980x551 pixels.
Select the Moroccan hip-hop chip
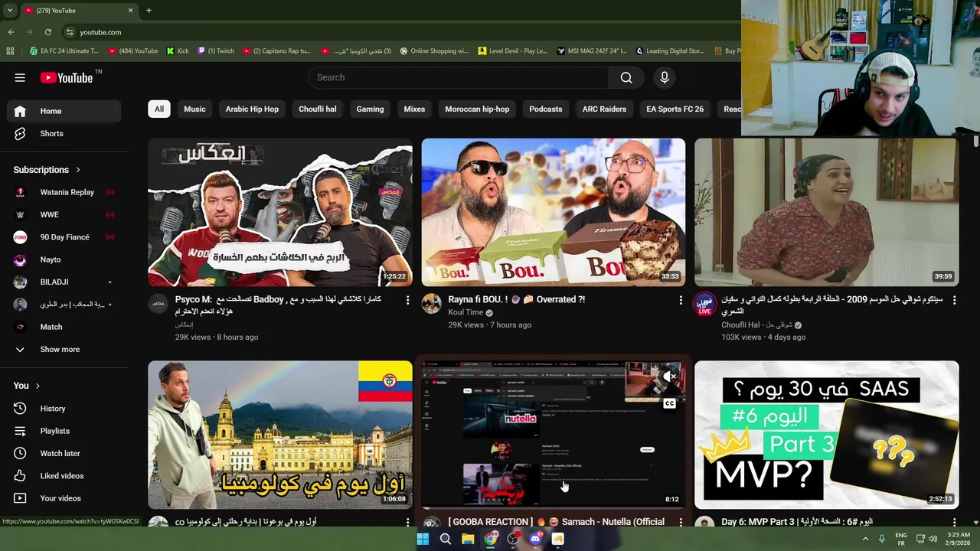[477, 109]
